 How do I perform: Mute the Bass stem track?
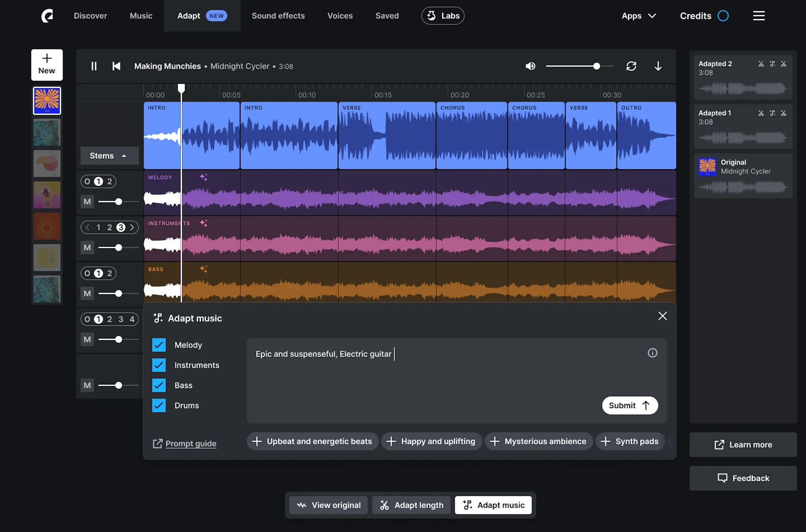click(87, 294)
